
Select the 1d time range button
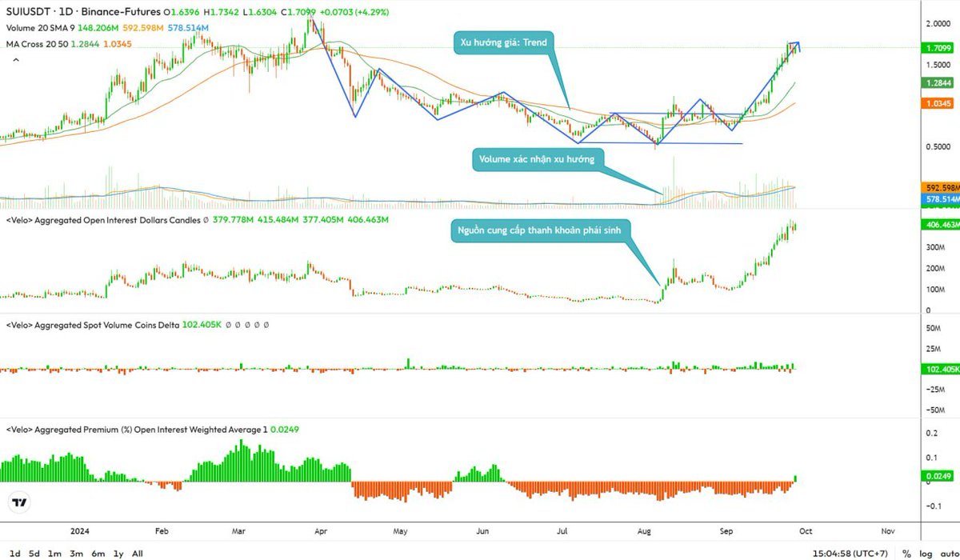pyautogui.click(x=14, y=553)
